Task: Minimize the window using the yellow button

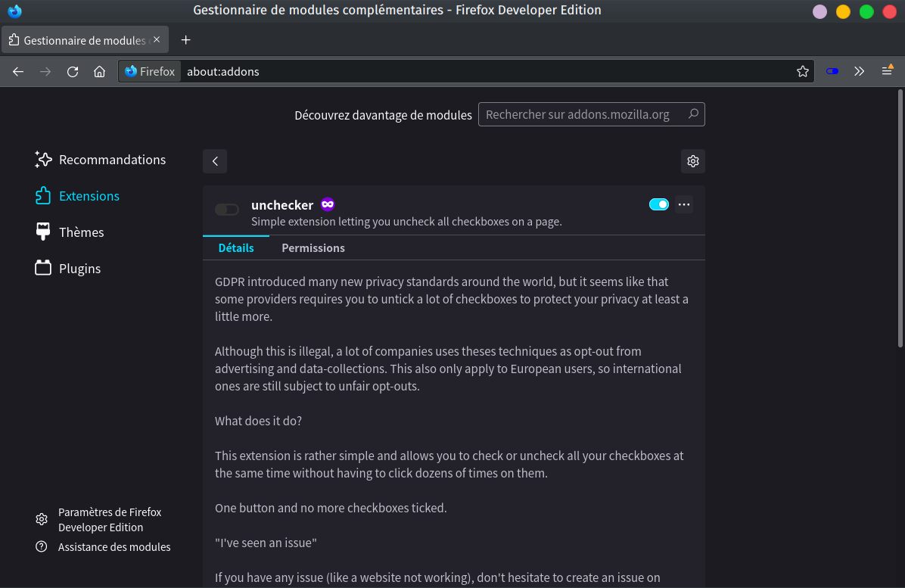Action: pos(843,11)
